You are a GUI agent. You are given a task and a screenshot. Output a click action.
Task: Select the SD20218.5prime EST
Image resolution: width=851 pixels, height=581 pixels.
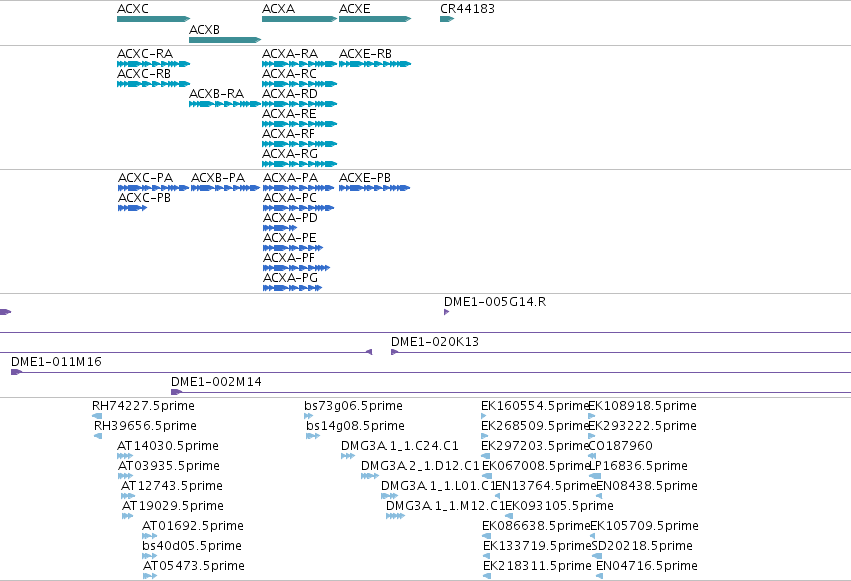[x=597, y=556]
